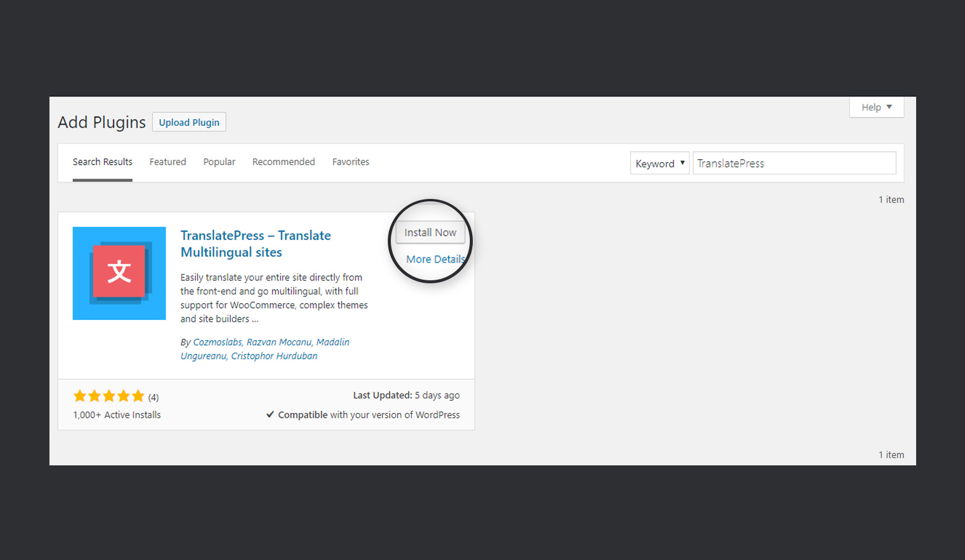Open the Recommended plugins tab

point(283,162)
